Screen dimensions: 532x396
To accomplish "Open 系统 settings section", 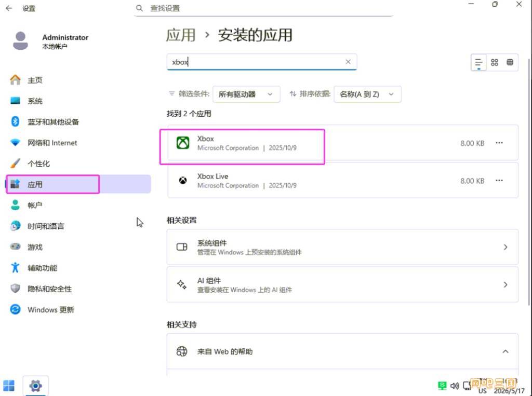I will click(78, 101).
